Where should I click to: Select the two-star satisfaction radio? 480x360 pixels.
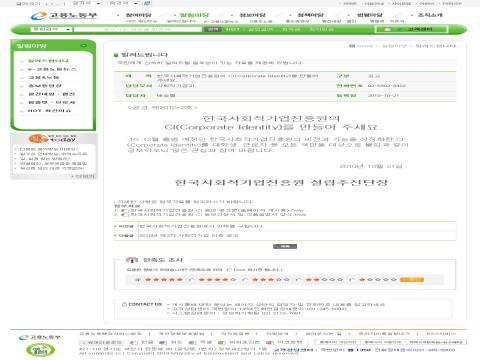(x=298, y=280)
